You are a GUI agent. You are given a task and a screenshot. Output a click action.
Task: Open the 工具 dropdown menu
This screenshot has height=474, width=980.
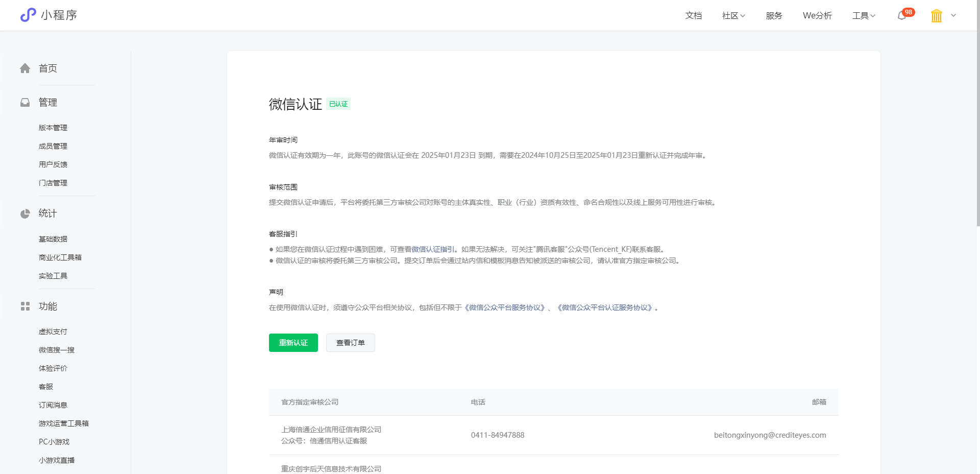(864, 16)
